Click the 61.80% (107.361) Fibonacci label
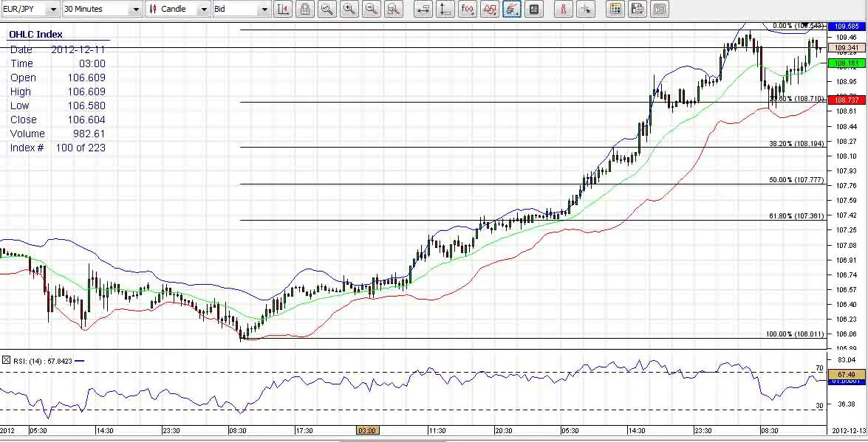Image resolution: width=868 pixels, height=442 pixels. pyautogui.click(x=796, y=215)
